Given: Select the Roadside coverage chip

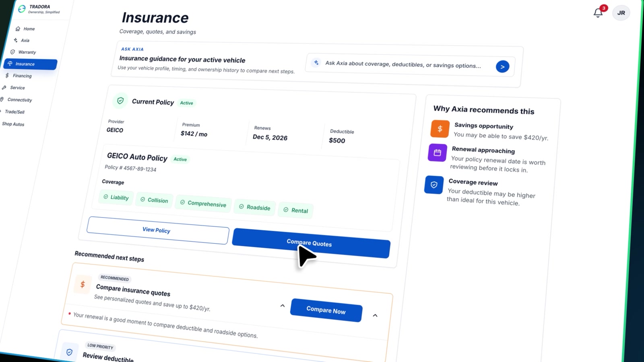Looking at the screenshot, I should coord(254,207).
